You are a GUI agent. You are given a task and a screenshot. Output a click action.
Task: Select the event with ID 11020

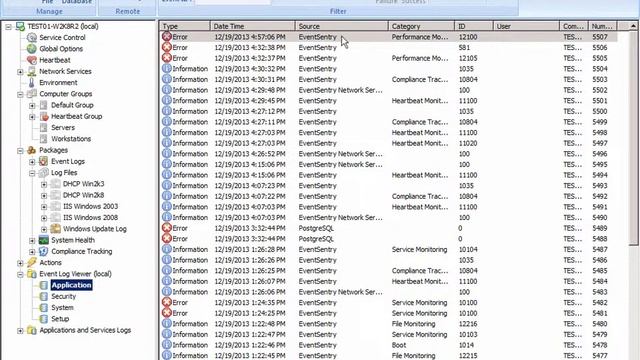point(388,143)
